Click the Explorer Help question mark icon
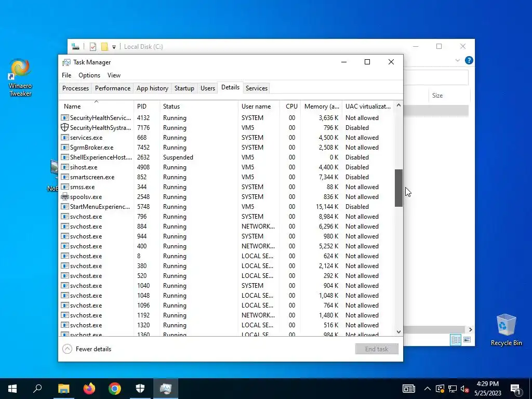The height and width of the screenshot is (399, 532). point(469,60)
